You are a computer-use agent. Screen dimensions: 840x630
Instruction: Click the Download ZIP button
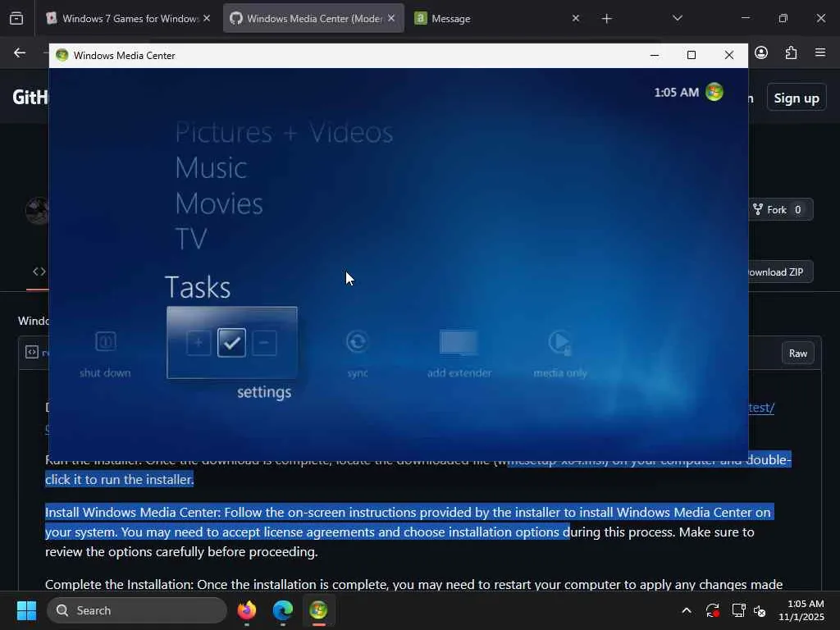tap(779, 272)
